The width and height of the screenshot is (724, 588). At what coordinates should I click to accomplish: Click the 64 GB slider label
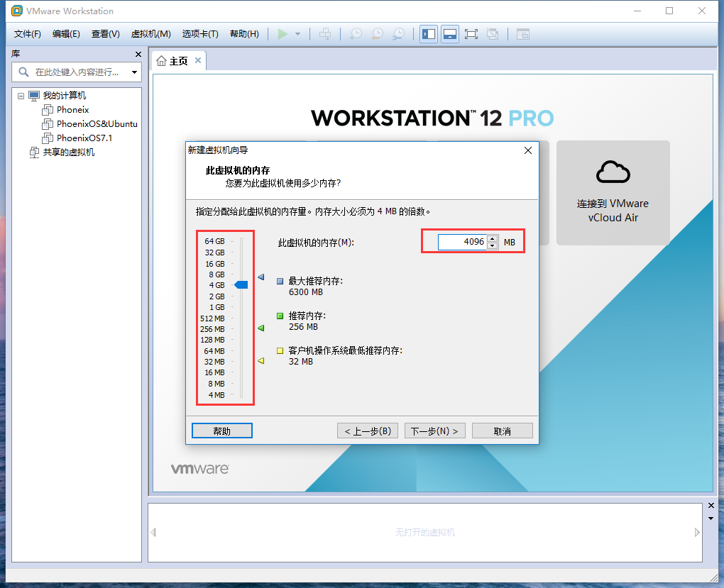(x=214, y=241)
